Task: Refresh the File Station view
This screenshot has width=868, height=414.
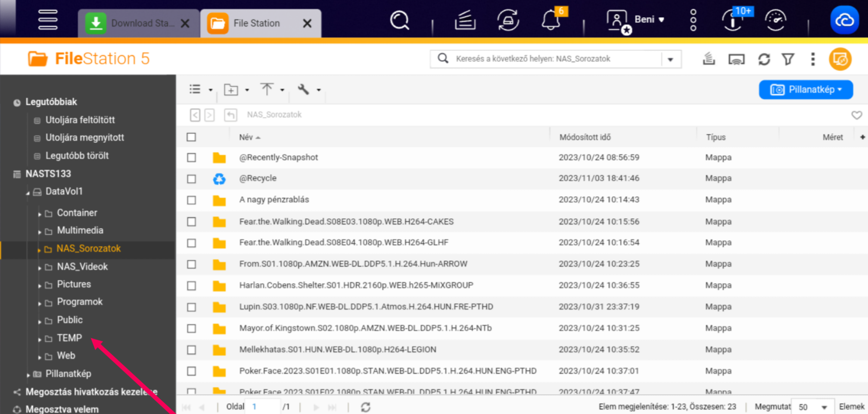Action: click(764, 59)
